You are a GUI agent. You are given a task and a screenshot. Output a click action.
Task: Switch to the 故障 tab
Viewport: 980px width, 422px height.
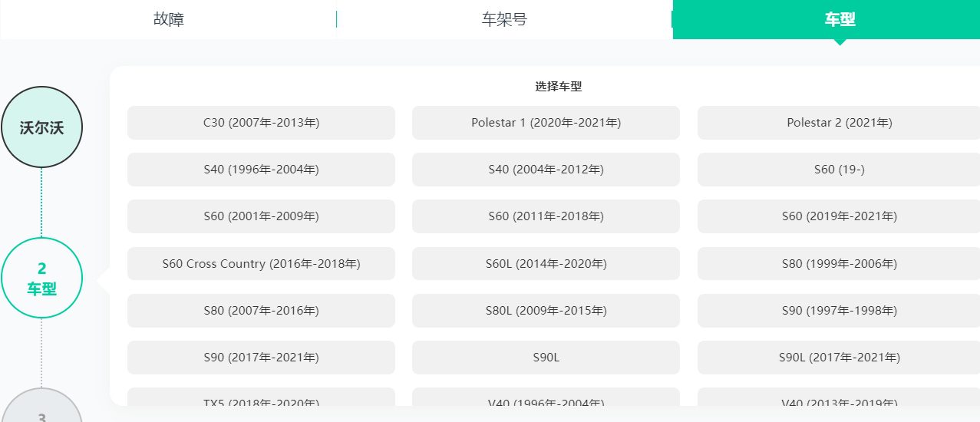(x=169, y=19)
